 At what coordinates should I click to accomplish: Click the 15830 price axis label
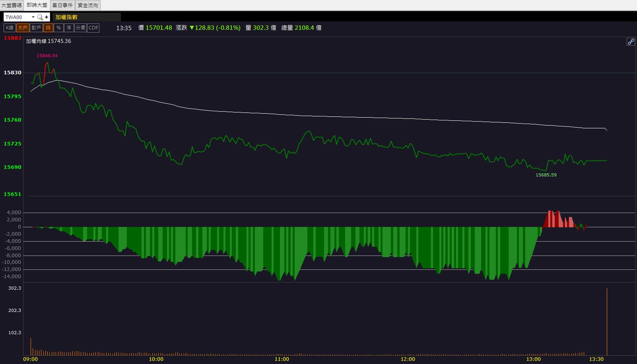pyautogui.click(x=12, y=73)
